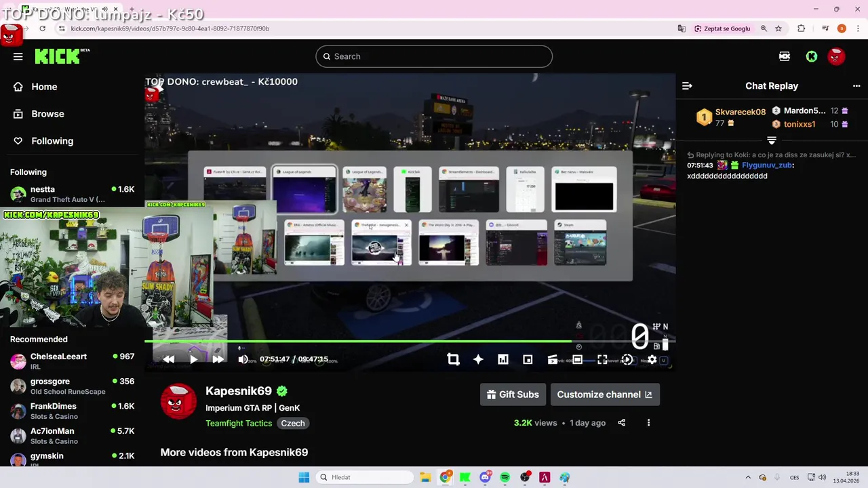Viewport: 868px width, 488px height.
Task: Open video more-options three dots
Action: pos(648,423)
